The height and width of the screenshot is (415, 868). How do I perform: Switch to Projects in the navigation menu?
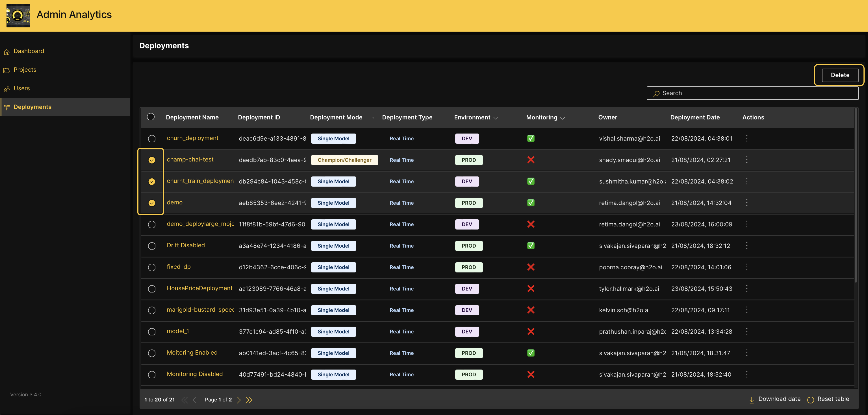(25, 70)
